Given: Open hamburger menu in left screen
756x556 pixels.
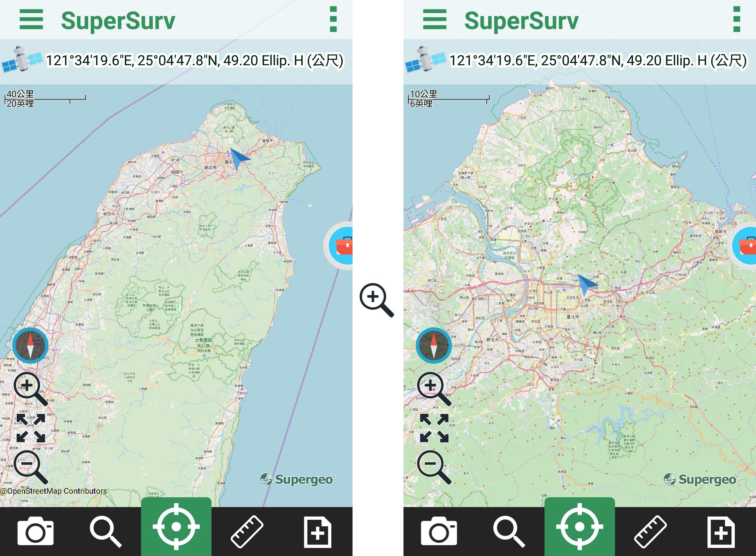Looking at the screenshot, I should (31, 20).
